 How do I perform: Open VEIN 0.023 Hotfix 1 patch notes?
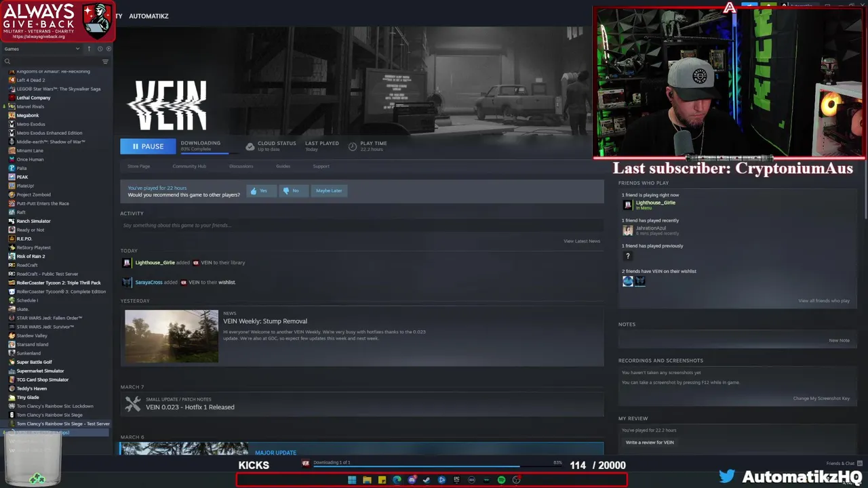coord(190,407)
